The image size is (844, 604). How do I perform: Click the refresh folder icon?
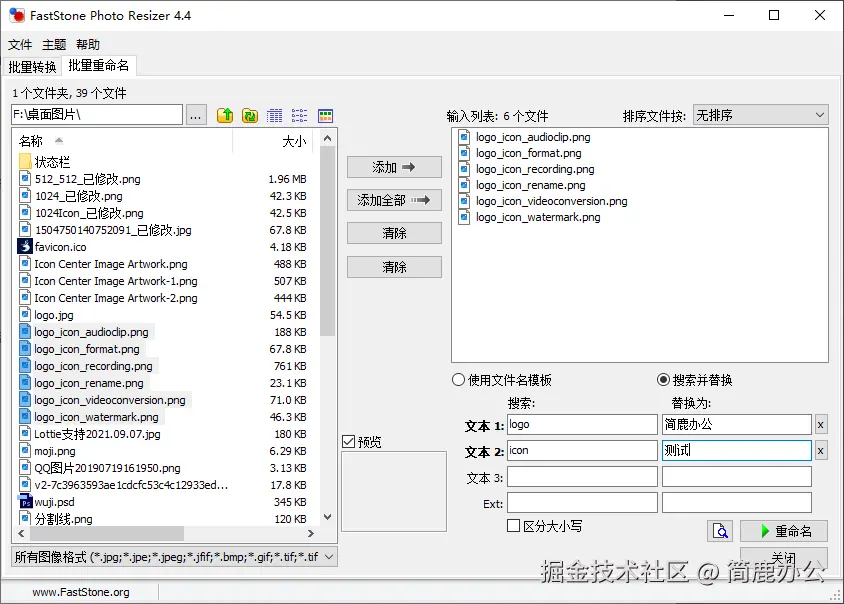click(250, 115)
